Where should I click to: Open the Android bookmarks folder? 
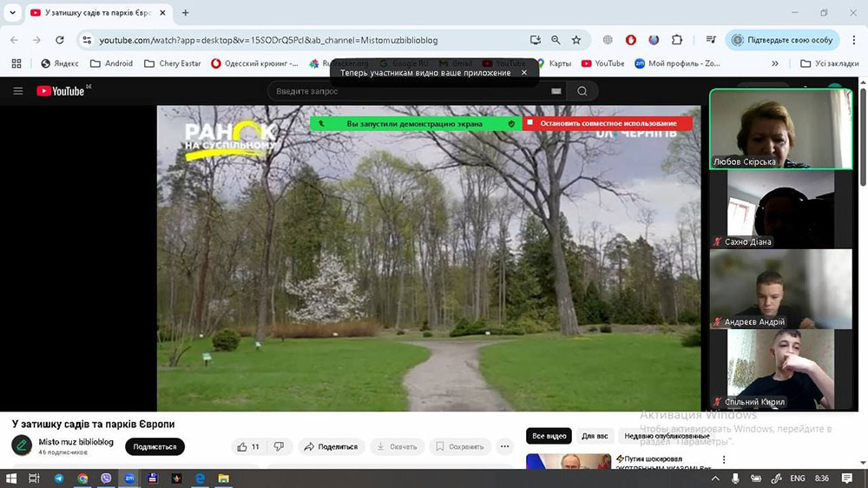(112, 63)
